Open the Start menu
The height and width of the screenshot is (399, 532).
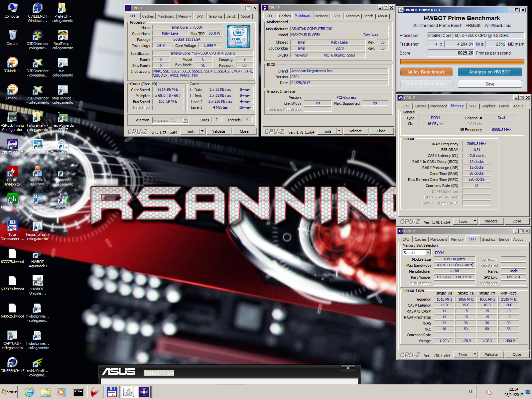[9, 392]
